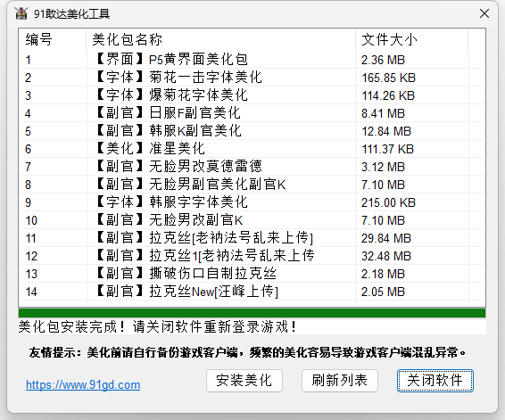Image resolution: width=505 pixels, height=420 pixels.
Task: Select row 【副官】无脸男副官美化副官K
Action: [252, 185]
